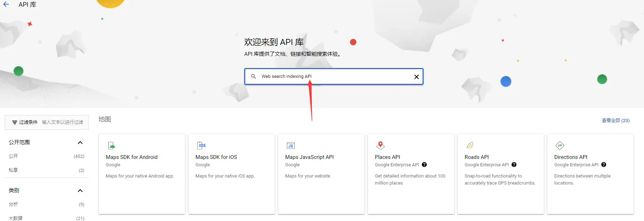Click the API 库 page title
Image resolution: width=644 pixels, height=221 pixels.
point(28,5)
